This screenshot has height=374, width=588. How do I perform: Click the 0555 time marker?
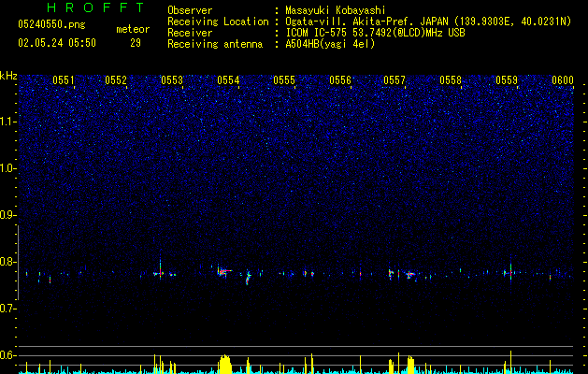284,80
